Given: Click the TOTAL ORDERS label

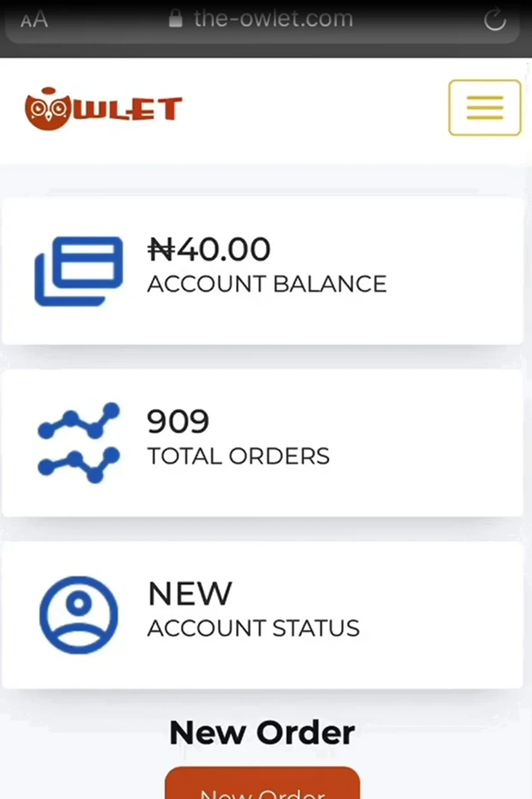Looking at the screenshot, I should coord(238,456).
